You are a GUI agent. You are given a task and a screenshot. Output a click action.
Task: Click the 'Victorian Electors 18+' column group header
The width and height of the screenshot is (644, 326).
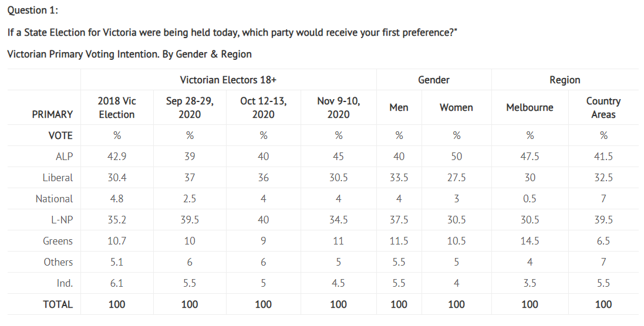tap(228, 80)
